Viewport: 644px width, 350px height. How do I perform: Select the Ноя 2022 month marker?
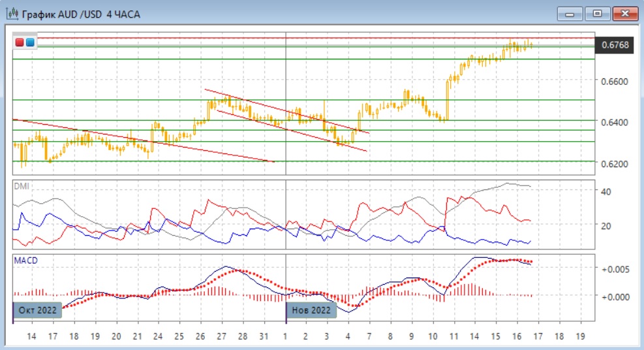313,310
